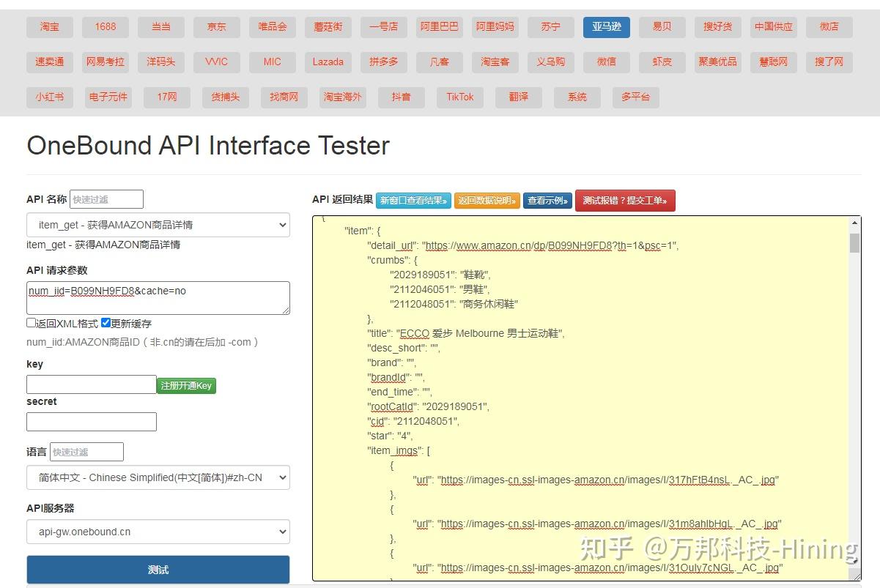Enable the 返回XML格式 checkbox
This screenshot has height=588, width=880.
[x=31, y=322]
